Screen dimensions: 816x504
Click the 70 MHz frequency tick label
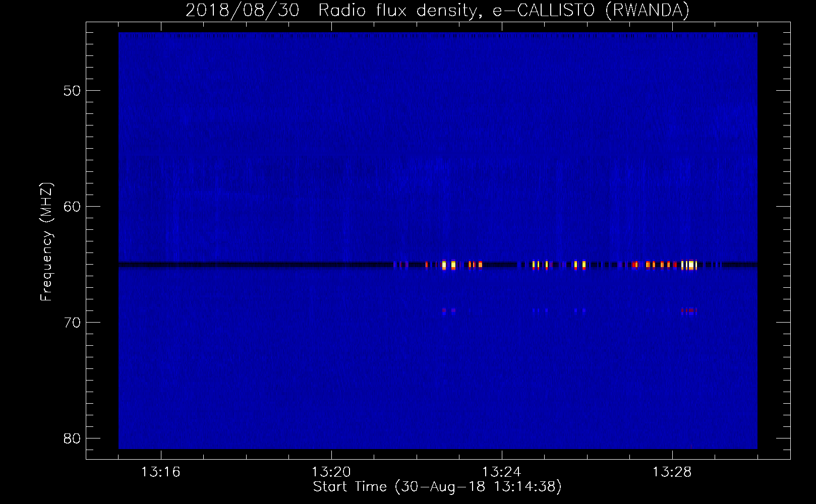pyautogui.click(x=72, y=323)
